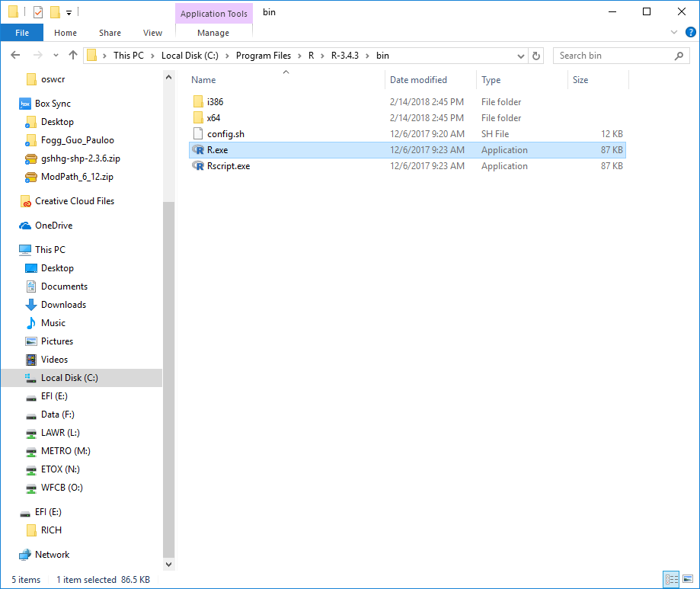The image size is (700, 589).
Task: Open Help with the question mark icon
Action: click(690, 32)
